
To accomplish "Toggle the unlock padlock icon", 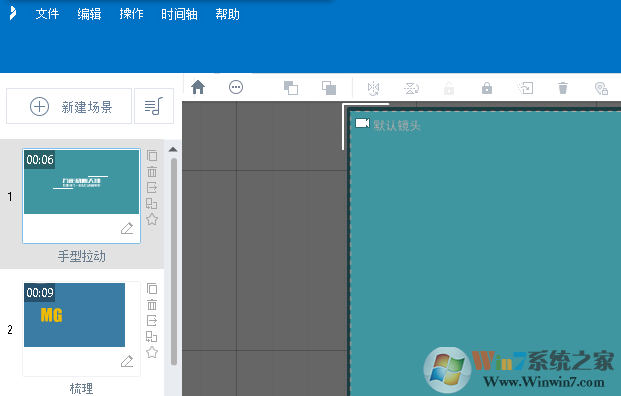I will [449, 88].
